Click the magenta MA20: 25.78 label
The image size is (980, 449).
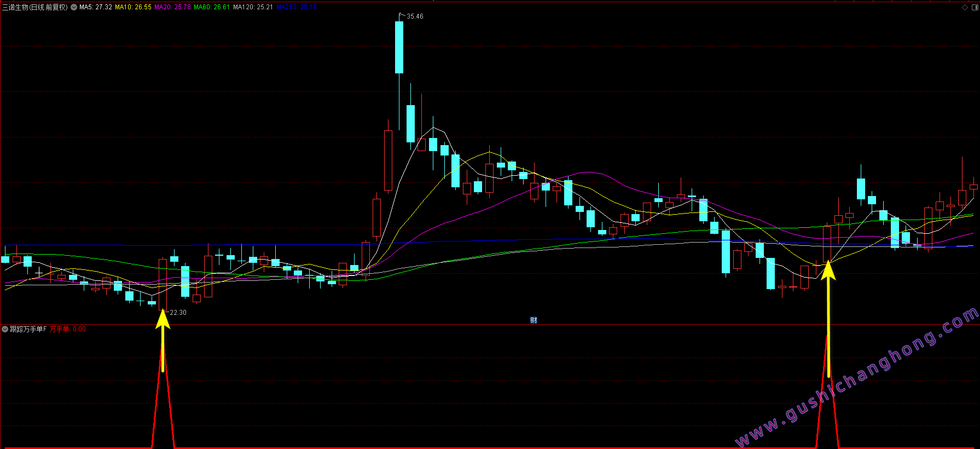pyautogui.click(x=172, y=7)
